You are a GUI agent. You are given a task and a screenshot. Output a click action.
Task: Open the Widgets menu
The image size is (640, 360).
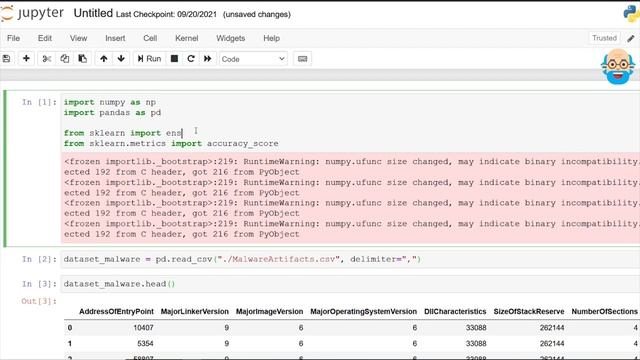tap(231, 38)
